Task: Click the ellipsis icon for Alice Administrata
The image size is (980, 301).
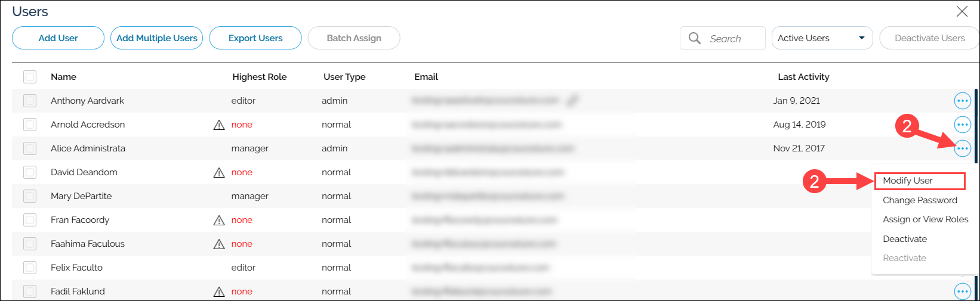Action: 962,148
